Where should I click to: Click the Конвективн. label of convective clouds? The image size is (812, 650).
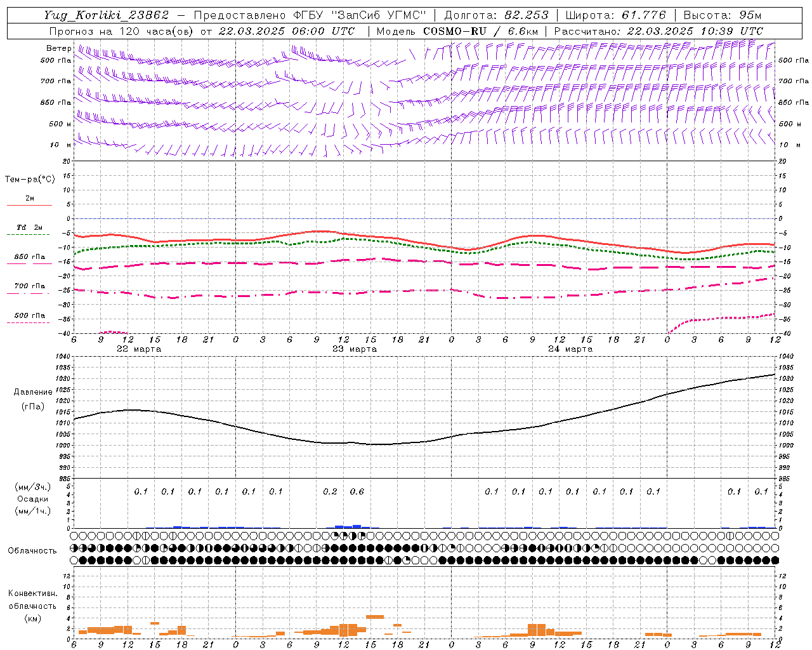[32, 594]
